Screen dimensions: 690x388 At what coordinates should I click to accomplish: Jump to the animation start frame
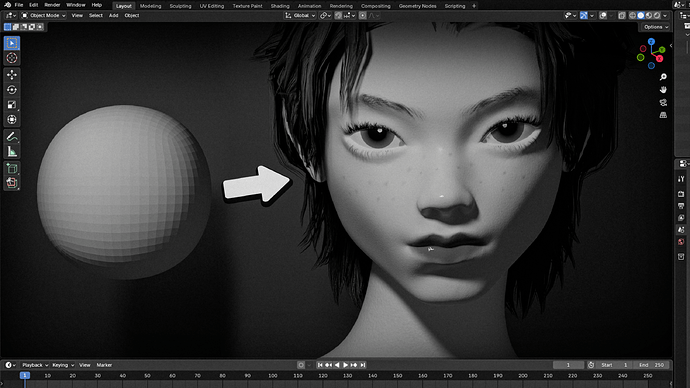click(x=320, y=365)
